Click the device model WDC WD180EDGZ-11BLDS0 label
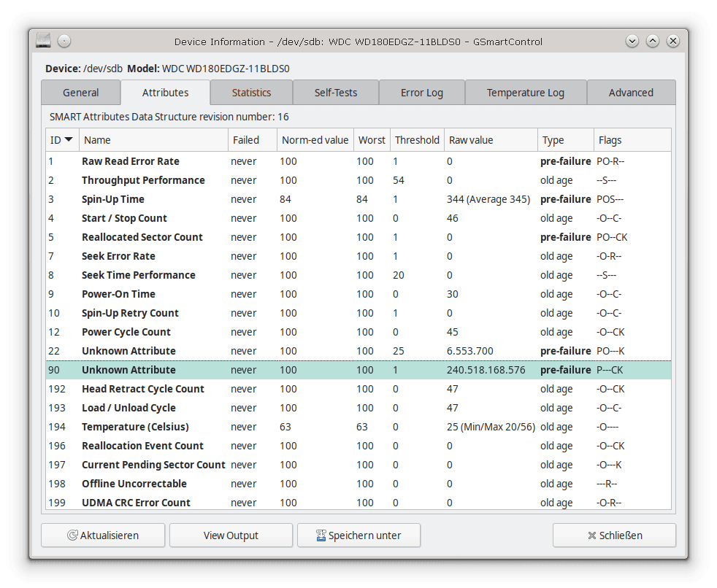 click(226, 69)
